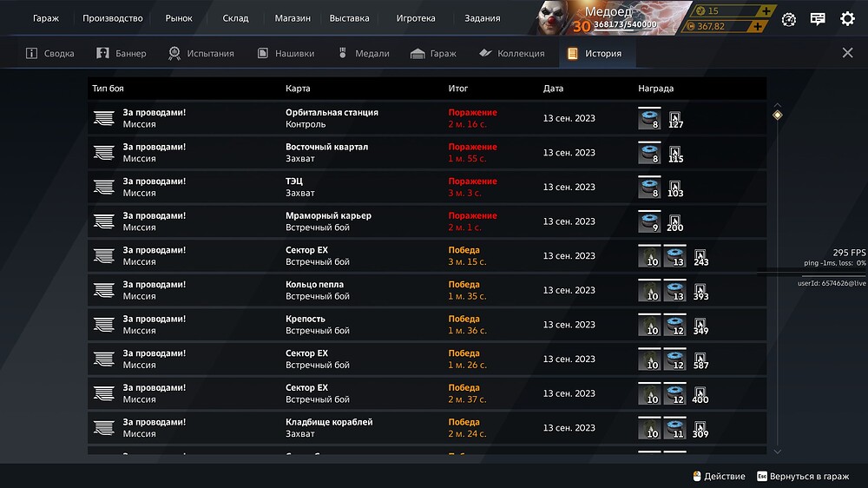Image resolution: width=868 pixels, height=488 pixels.
Task: Click experience reward icon in Крепость row
Action: (700, 325)
